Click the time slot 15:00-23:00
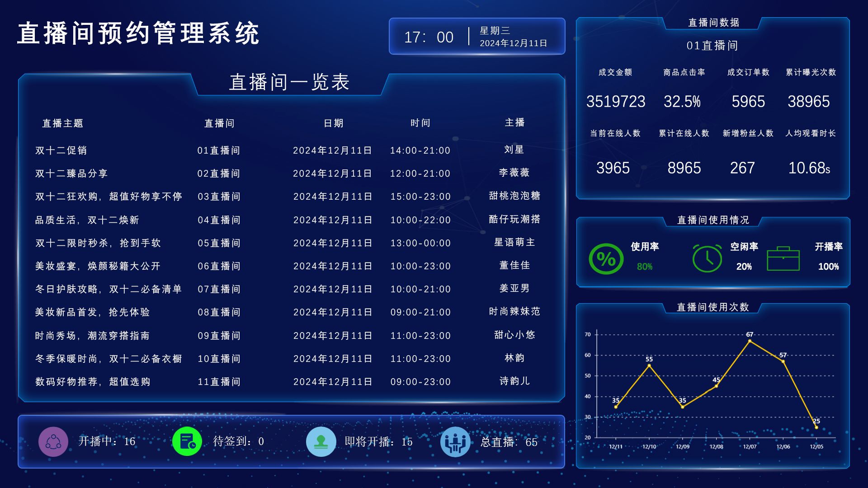This screenshot has width=868, height=488. (420, 197)
